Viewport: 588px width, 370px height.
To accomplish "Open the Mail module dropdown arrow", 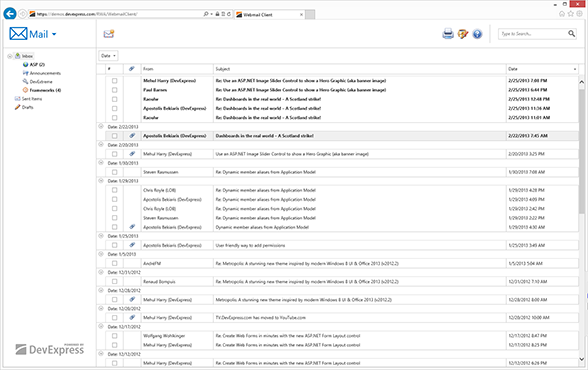I will 54,34.
